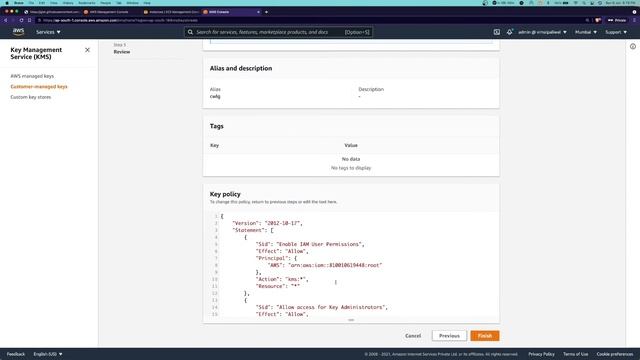Open the Privacy Policy link
The width and height of the screenshot is (640, 360).
tap(541, 354)
